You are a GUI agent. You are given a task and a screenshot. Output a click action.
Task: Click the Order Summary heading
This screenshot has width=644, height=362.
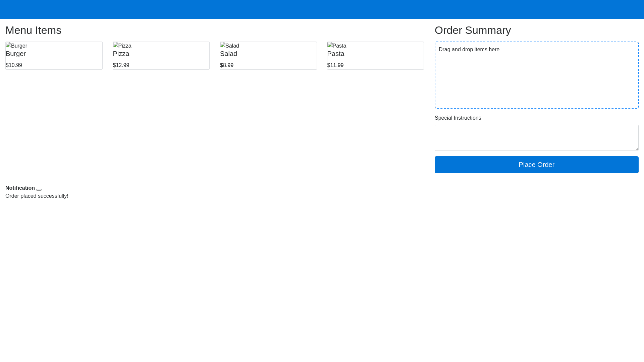pos(473,30)
